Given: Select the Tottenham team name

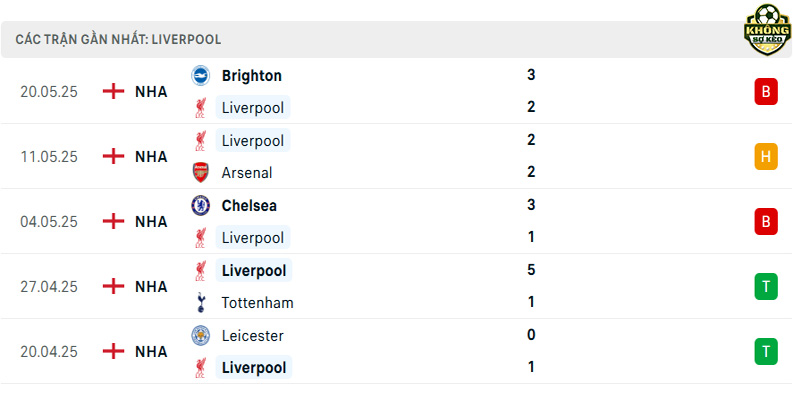Looking at the screenshot, I should [258, 303].
